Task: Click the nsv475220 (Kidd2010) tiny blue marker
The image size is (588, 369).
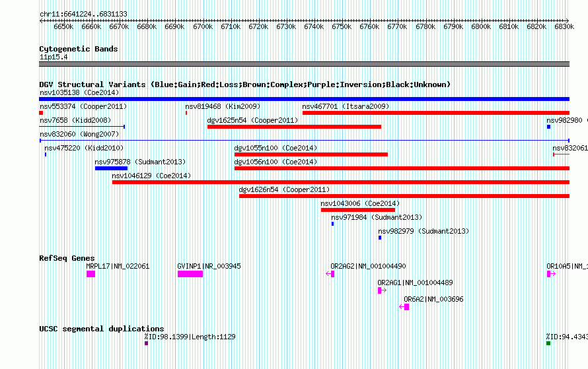Action: point(46,154)
